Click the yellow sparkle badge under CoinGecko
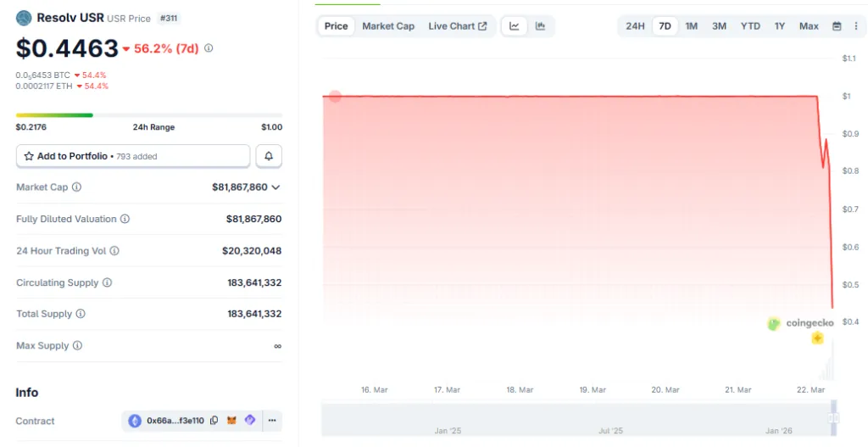 [817, 338]
